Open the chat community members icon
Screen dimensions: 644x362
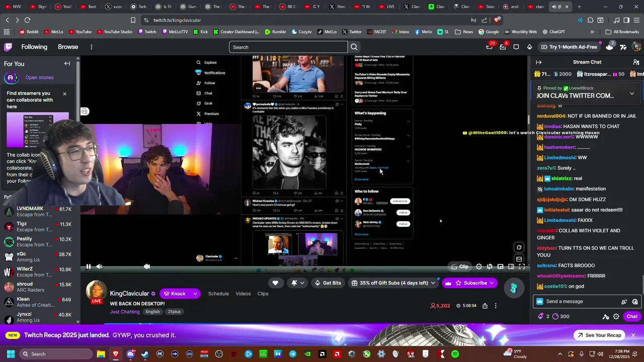[x=636, y=62]
